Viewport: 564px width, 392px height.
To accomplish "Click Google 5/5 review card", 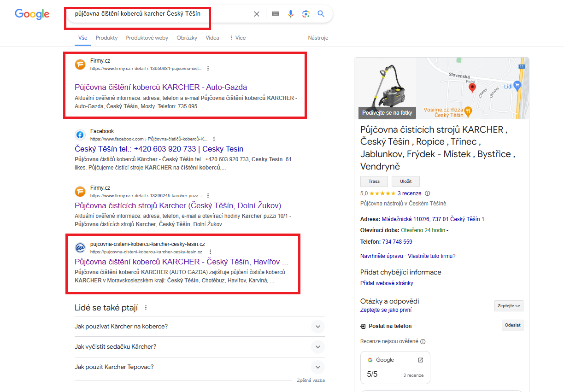I will click(x=395, y=368).
